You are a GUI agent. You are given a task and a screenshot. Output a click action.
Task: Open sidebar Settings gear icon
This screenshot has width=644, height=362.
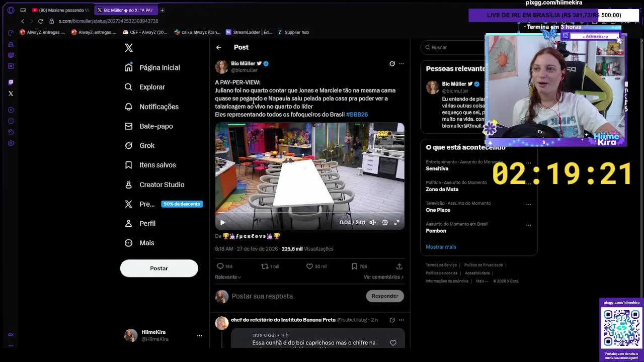pyautogui.click(x=11, y=143)
